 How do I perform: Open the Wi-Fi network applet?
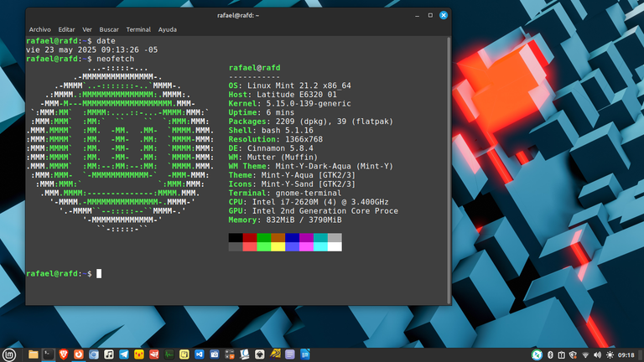(585, 355)
